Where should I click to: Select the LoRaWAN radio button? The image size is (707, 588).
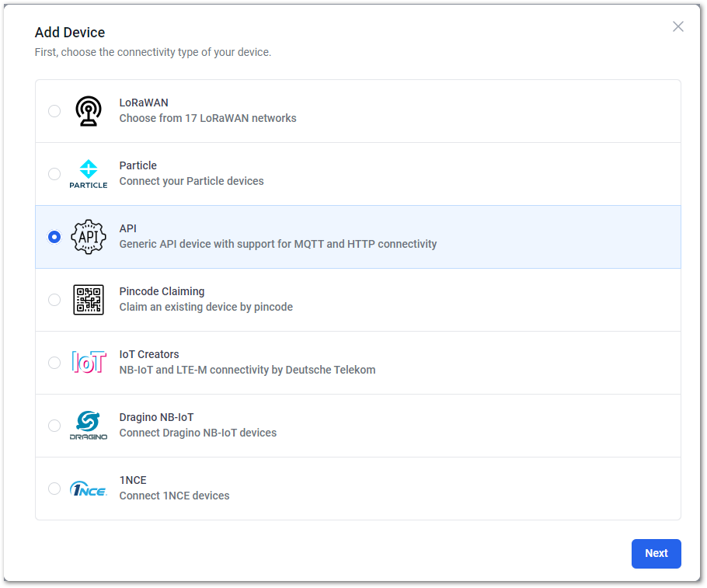pos(54,111)
